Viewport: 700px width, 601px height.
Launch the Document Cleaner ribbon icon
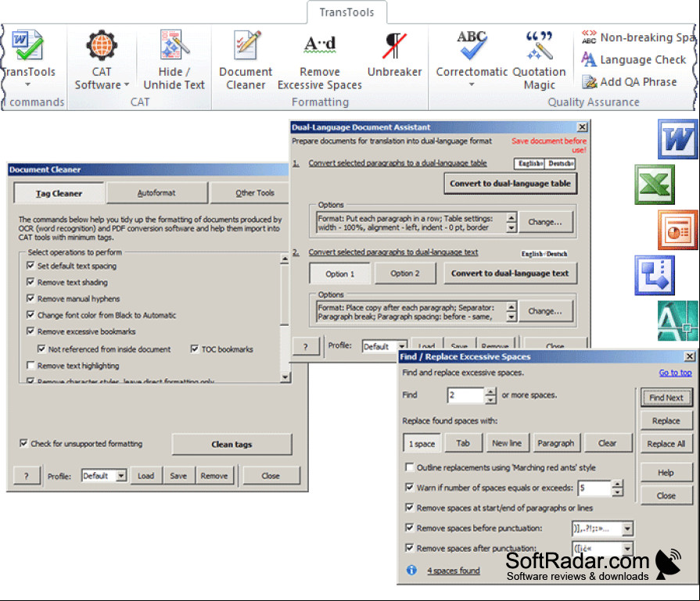tap(246, 45)
